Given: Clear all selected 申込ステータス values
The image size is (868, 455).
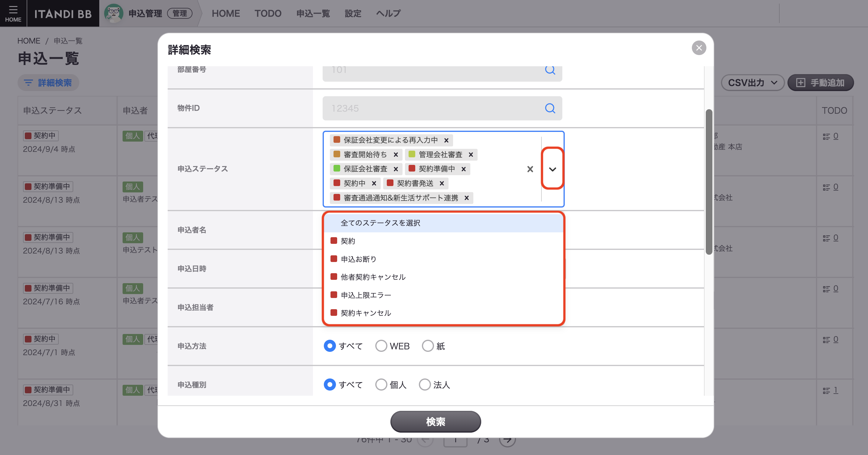Looking at the screenshot, I should (530, 169).
